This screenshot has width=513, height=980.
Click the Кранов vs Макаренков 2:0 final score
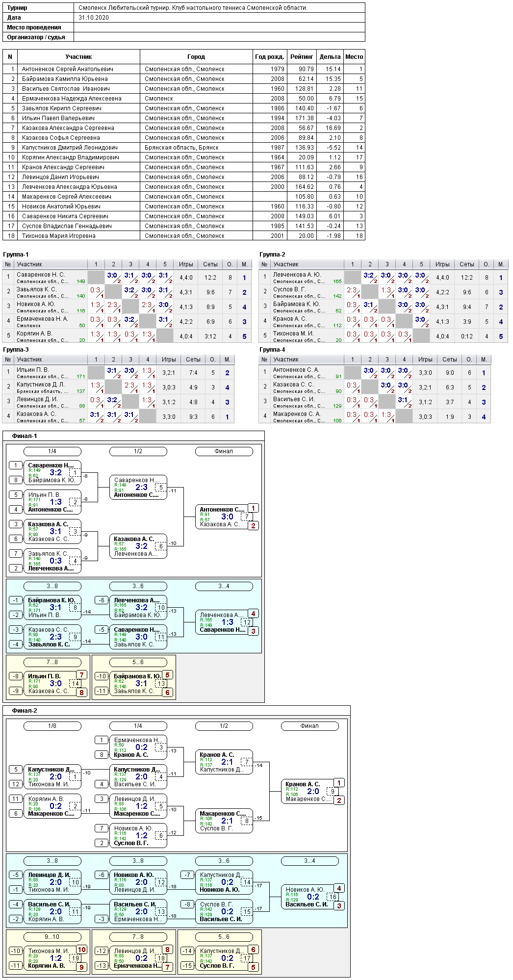[x=313, y=792]
